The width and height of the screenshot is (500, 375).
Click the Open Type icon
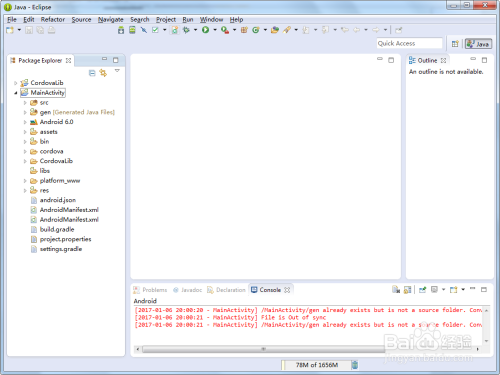275,30
